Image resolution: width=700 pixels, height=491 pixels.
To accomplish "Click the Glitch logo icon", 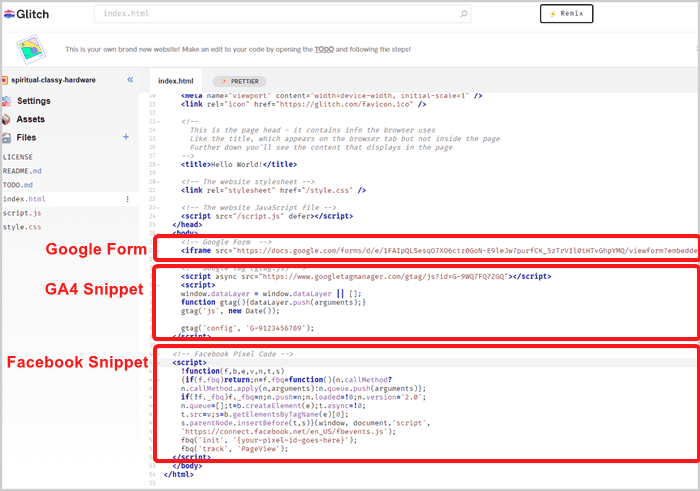I will (10, 13).
